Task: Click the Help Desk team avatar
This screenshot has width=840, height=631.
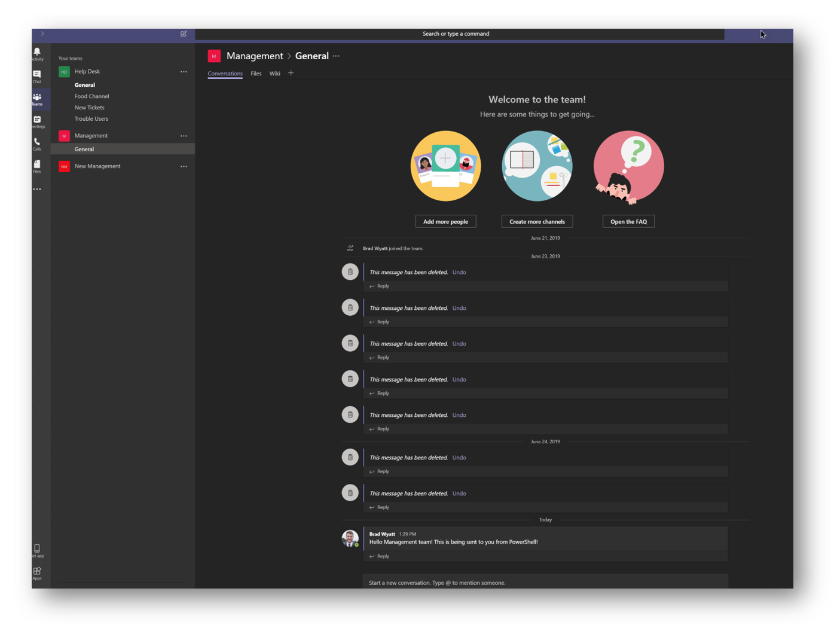Action: pos(64,72)
